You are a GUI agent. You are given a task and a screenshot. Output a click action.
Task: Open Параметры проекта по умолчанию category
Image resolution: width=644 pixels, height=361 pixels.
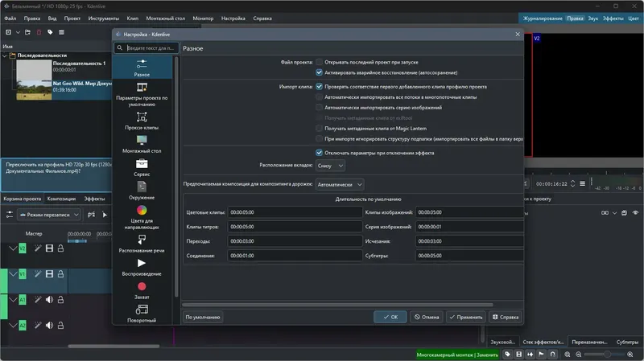(142, 94)
